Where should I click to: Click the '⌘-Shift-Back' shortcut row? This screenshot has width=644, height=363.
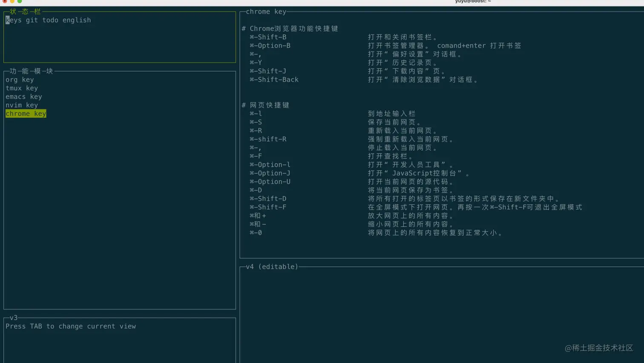click(364, 80)
